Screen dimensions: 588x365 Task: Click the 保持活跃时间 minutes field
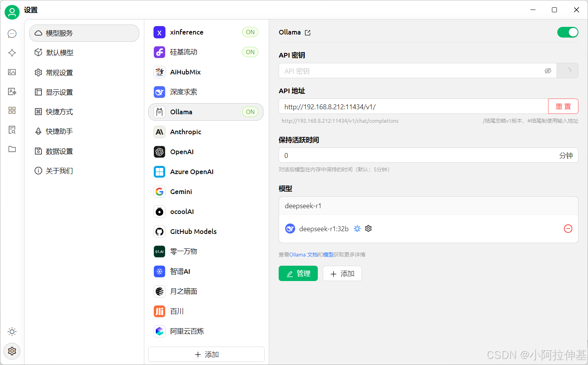pos(428,155)
